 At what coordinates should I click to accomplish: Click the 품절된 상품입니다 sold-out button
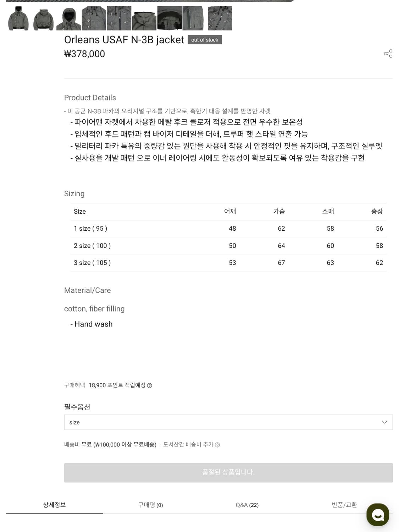point(228,472)
